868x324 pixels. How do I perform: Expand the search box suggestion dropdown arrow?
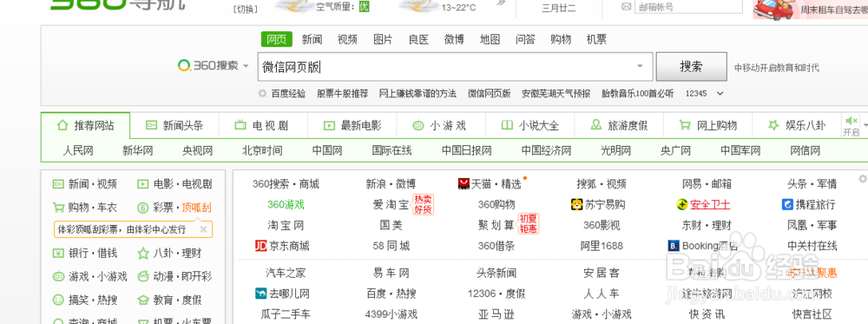pos(640,67)
